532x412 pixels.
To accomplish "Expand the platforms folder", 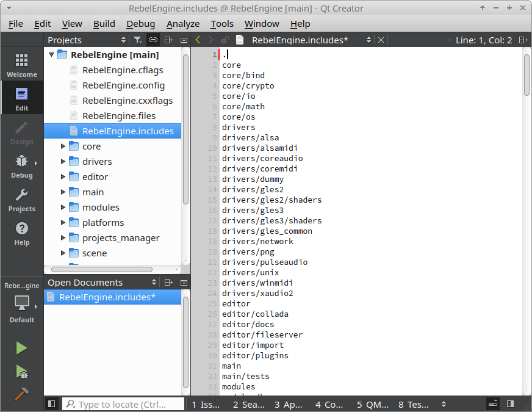I will [63, 223].
